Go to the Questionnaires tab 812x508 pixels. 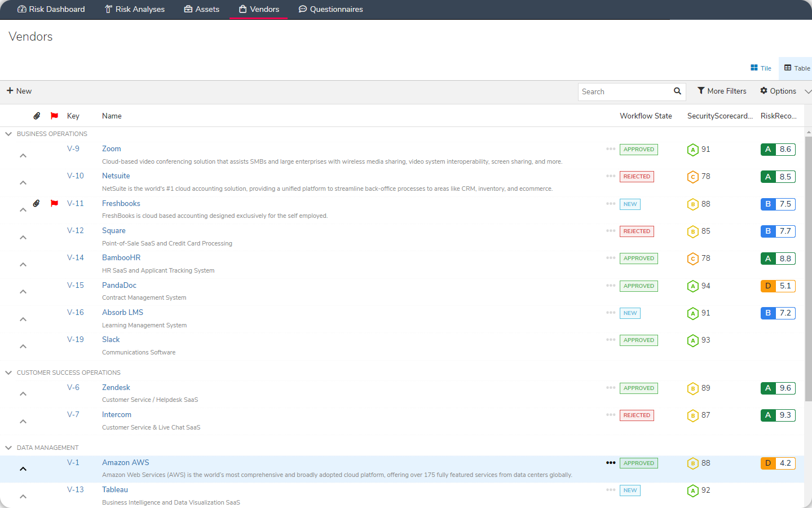tap(330, 9)
